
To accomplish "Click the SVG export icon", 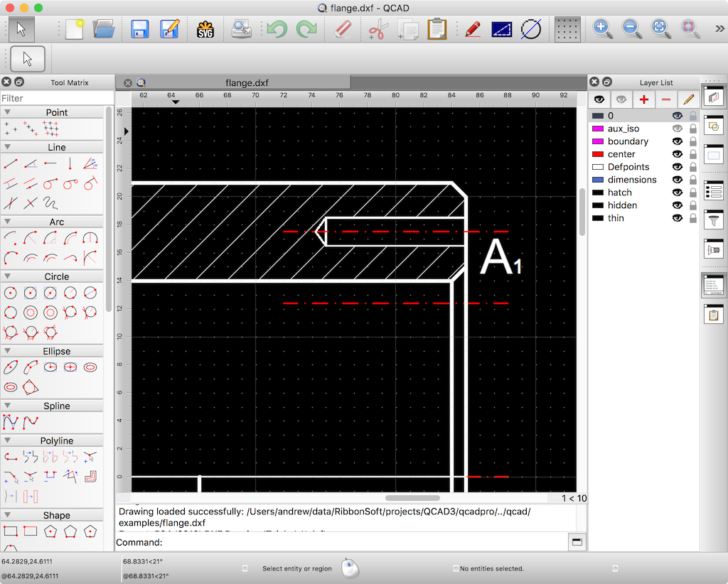I will 205,29.
